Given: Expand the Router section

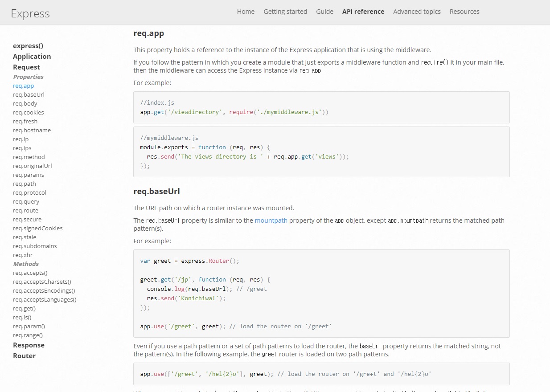Looking at the screenshot, I should tap(24, 355).
